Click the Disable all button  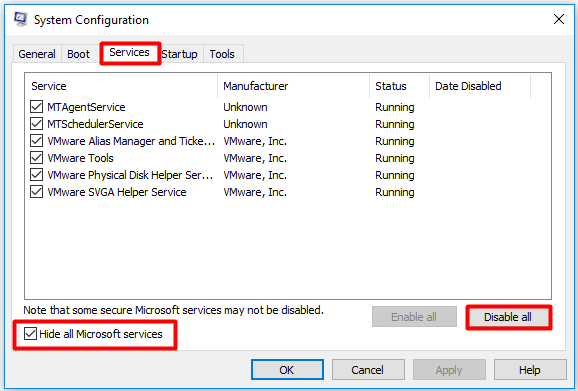508,317
